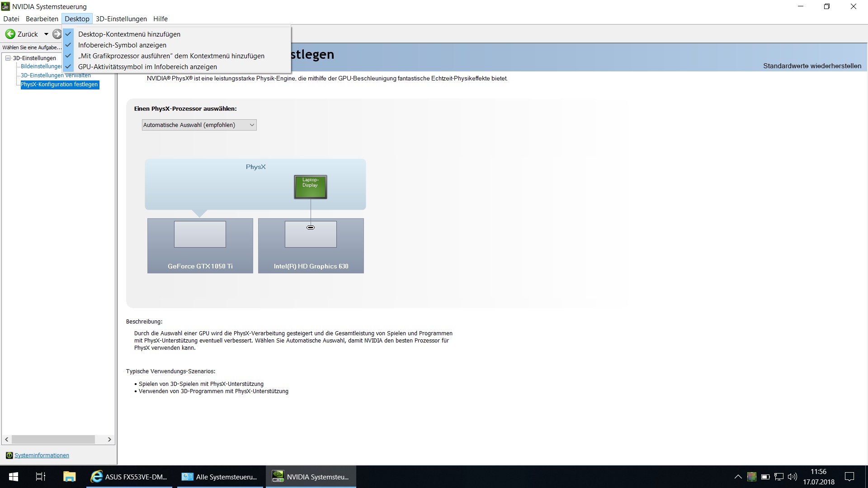Click the GeForce GTX 1050 Ti card graphic

[x=200, y=245]
